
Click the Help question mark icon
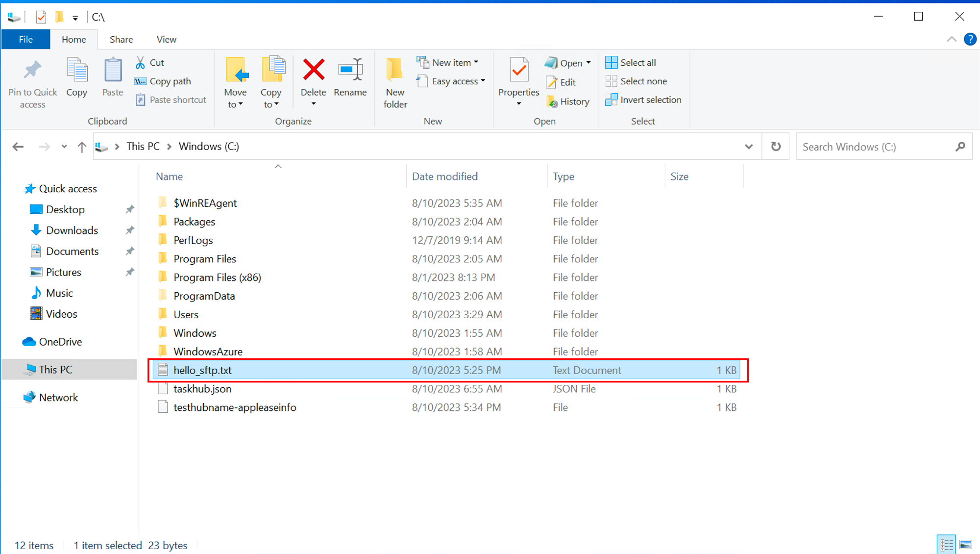click(970, 39)
